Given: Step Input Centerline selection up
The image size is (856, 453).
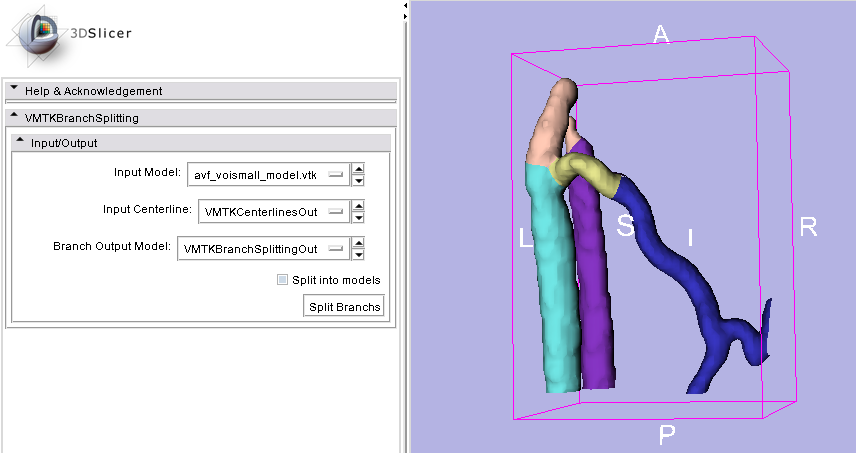Looking at the screenshot, I should pyautogui.click(x=358, y=206).
